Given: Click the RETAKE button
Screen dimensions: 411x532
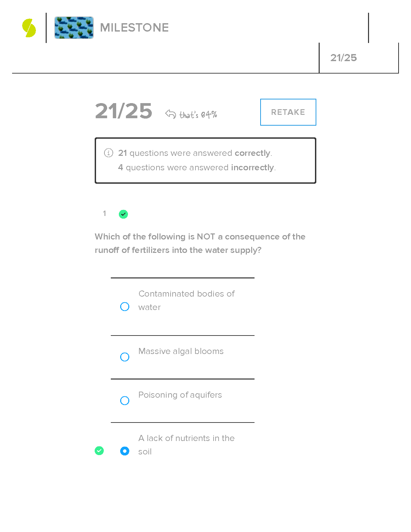Looking at the screenshot, I should click(288, 112).
